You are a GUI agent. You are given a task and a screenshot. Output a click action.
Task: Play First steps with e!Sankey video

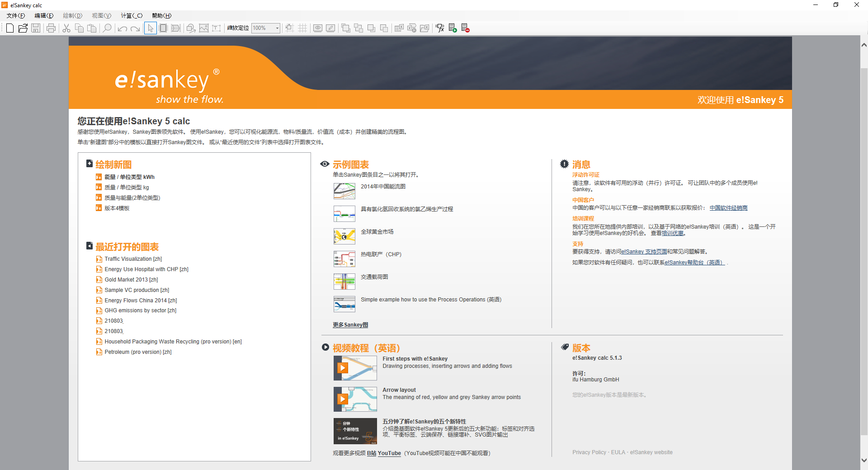(355, 368)
